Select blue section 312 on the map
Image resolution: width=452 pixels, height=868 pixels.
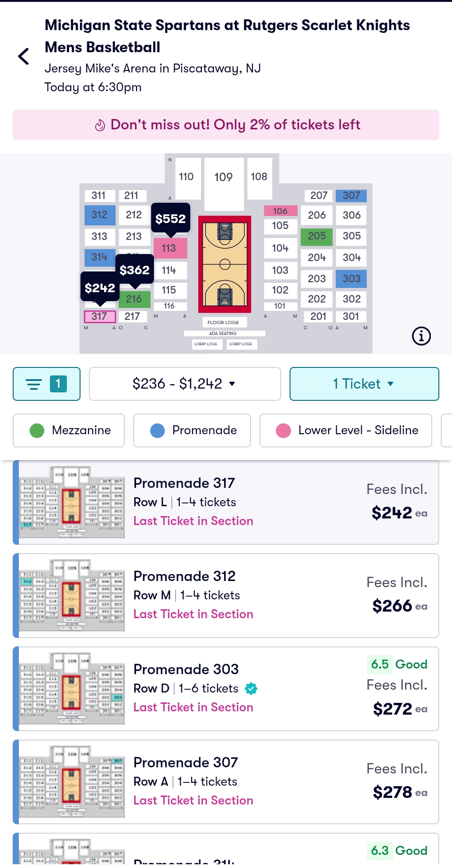[100, 215]
